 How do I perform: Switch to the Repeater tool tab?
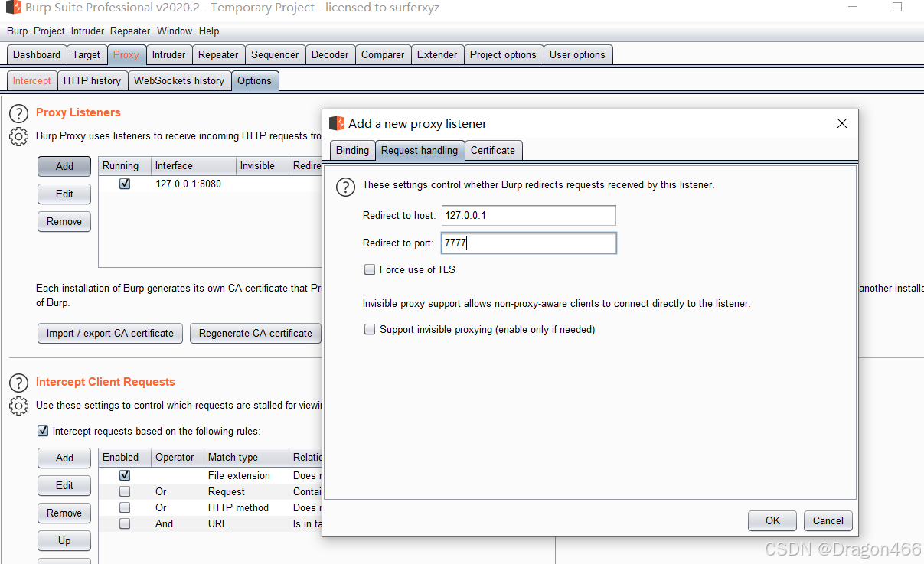click(x=218, y=54)
